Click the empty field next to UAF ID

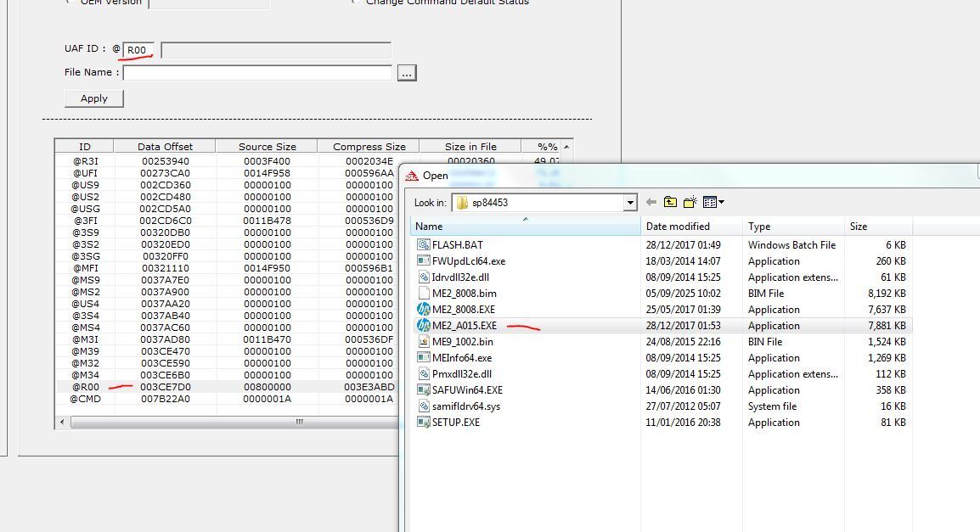tap(276, 50)
